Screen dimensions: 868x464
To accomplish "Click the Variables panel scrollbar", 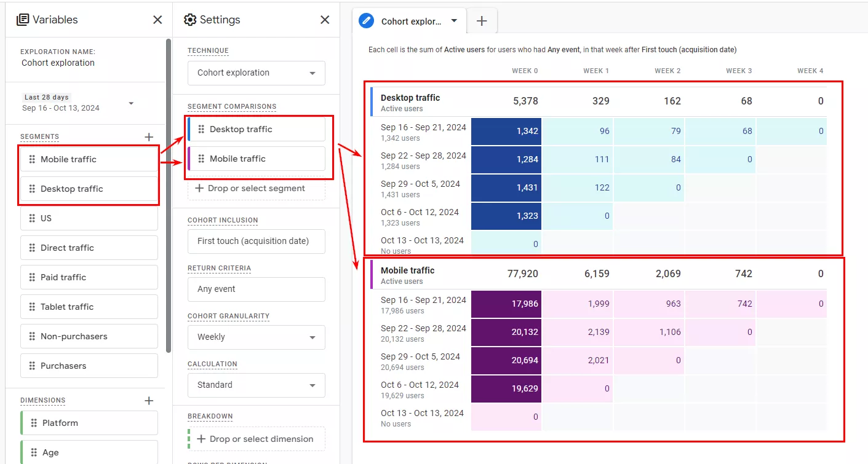I will pyautogui.click(x=169, y=195).
